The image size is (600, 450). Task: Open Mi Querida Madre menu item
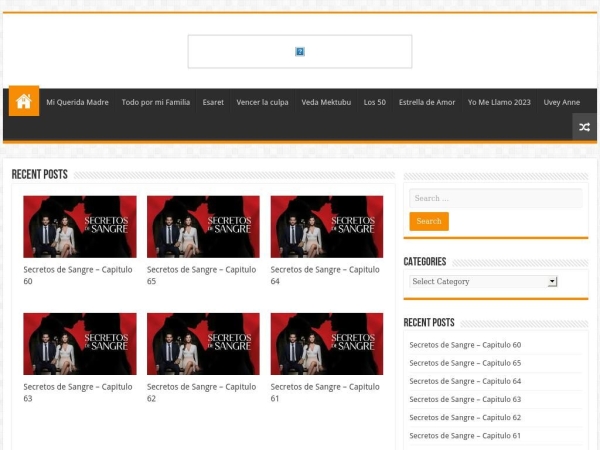(77, 102)
